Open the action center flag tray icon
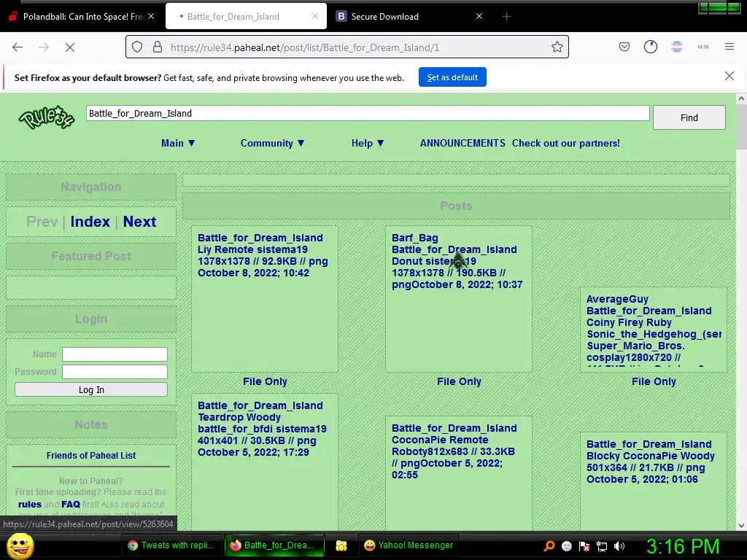747x560 pixels. tap(584, 545)
